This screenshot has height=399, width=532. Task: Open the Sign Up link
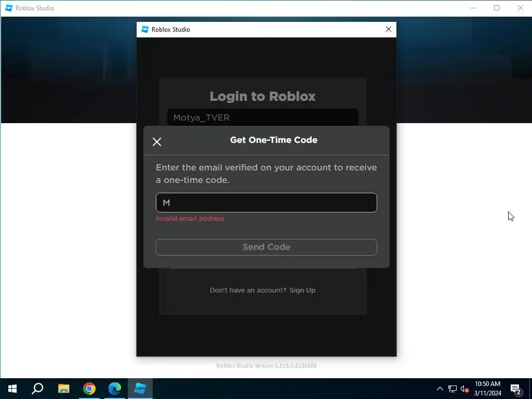tap(302, 290)
